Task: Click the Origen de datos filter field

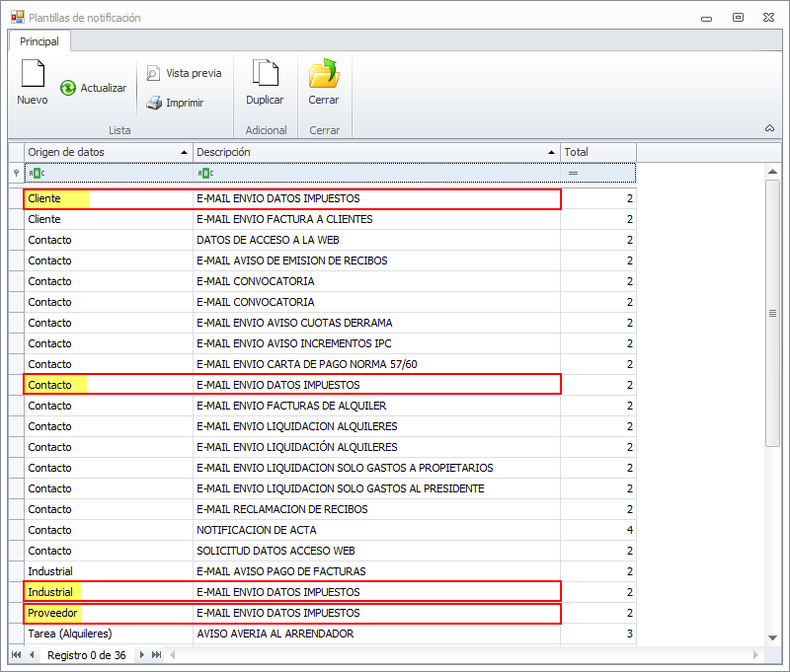Action: pos(109,173)
